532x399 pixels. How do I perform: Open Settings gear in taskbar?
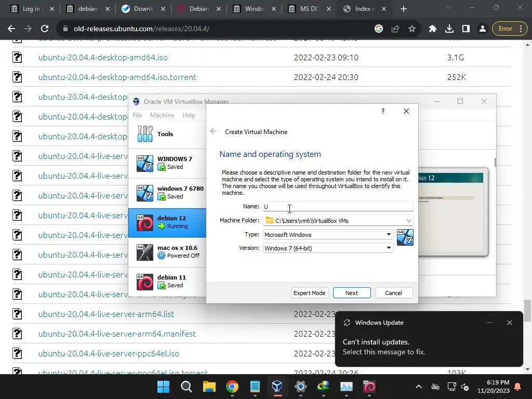301,387
